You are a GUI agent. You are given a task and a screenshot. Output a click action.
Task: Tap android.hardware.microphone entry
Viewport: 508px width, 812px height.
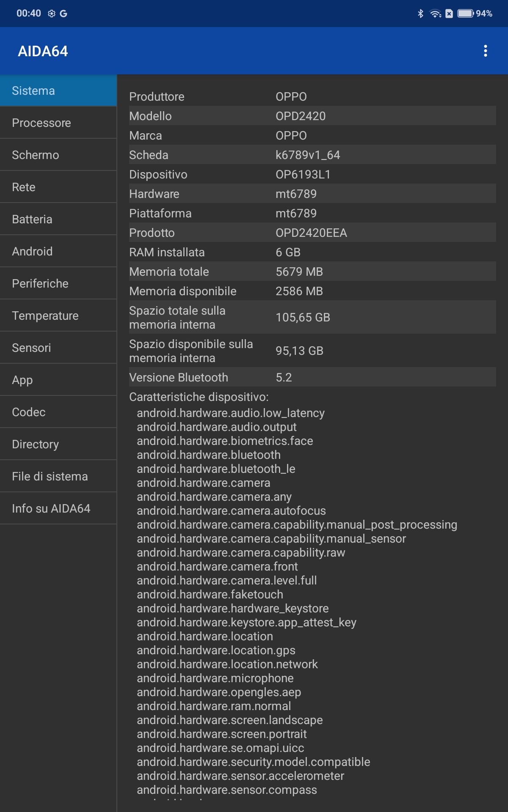coord(215,678)
